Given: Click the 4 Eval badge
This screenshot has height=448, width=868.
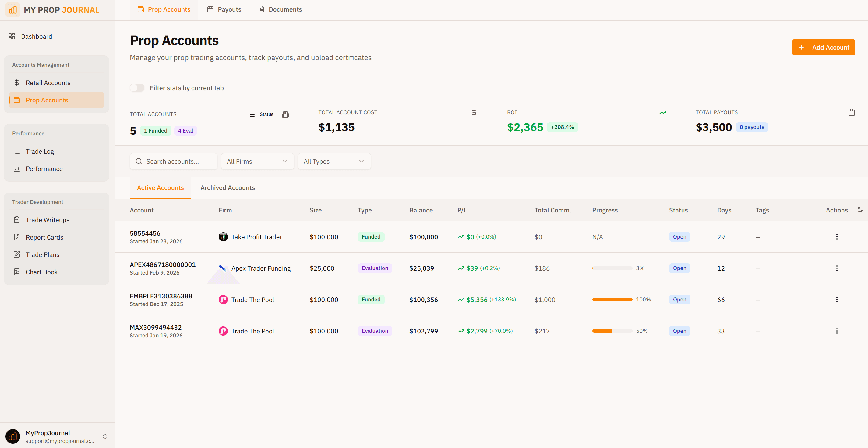Looking at the screenshot, I should [x=186, y=131].
